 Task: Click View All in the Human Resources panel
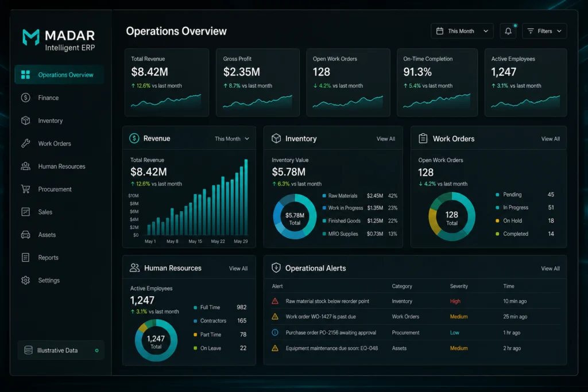click(238, 269)
